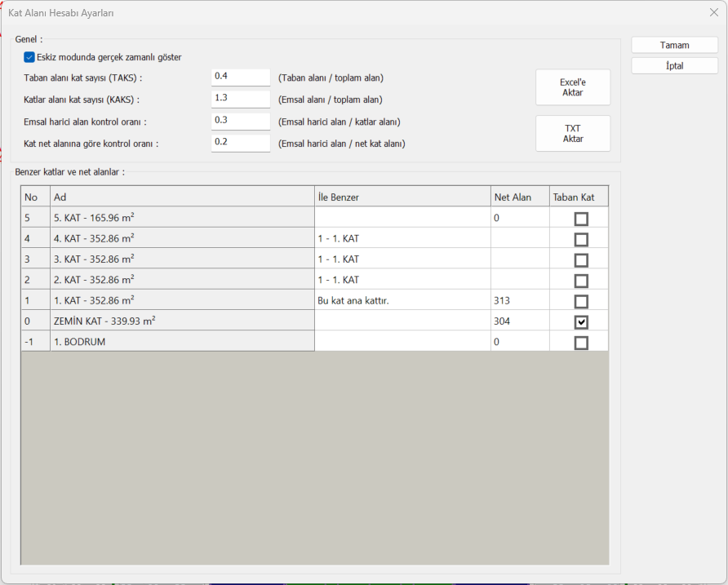Image resolution: width=728 pixels, height=585 pixels.
Task: Select Net Alan cell of ZEMİN KAT
Action: [519, 321]
